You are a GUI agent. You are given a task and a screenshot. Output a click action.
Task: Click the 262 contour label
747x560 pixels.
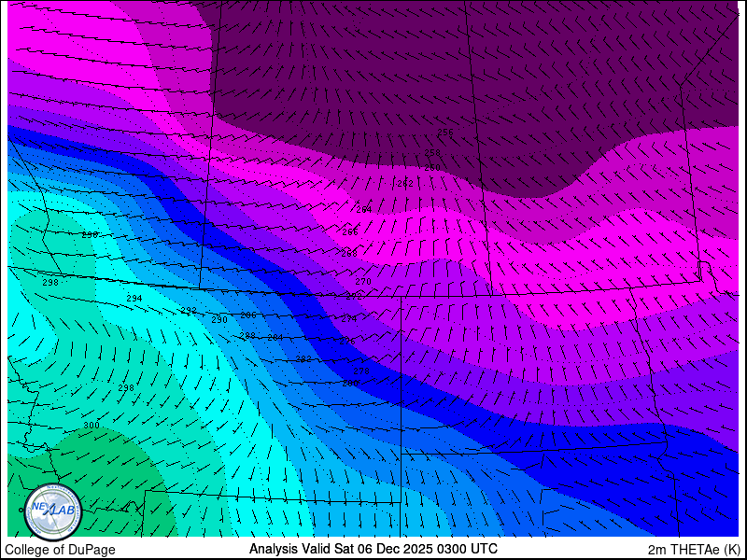tap(405, 184)
